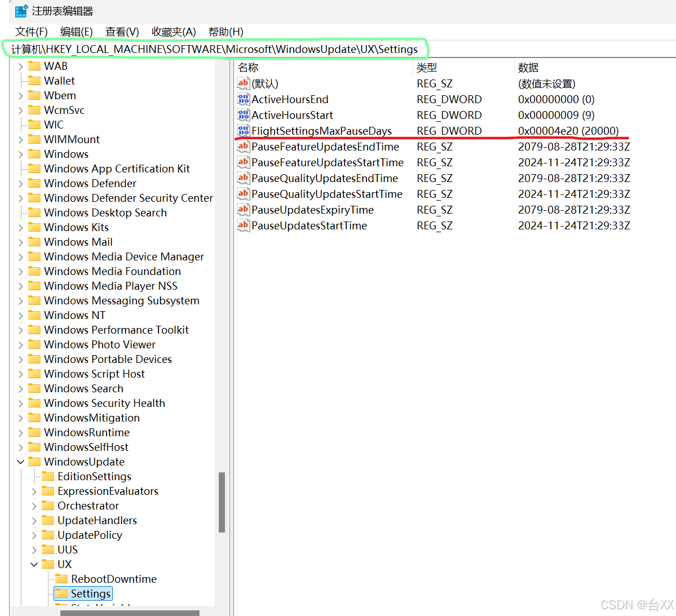Click the Wallet folder icon
The height and width of the screenshot is (616, 676).
coord(34,81)
